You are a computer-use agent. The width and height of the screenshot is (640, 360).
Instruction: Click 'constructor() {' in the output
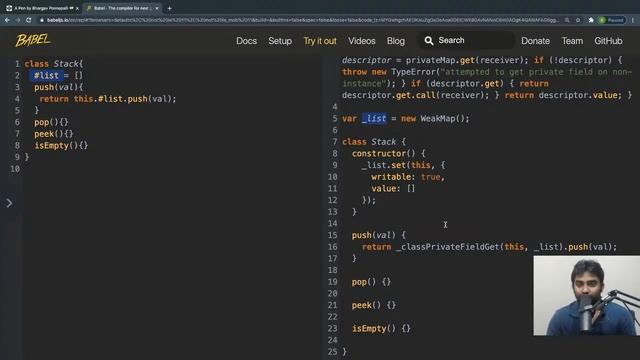pyautogui.click(x=389, y=153)
